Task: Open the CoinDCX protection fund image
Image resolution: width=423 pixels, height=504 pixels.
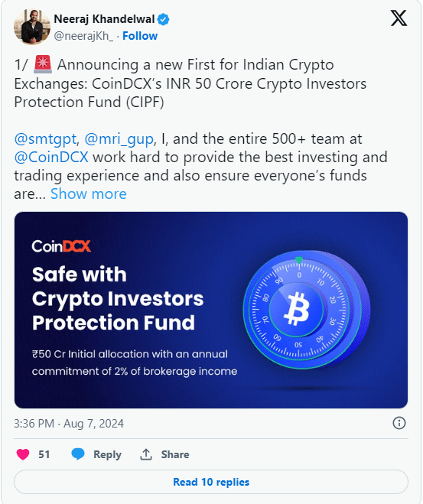Action: pos(211,311)
